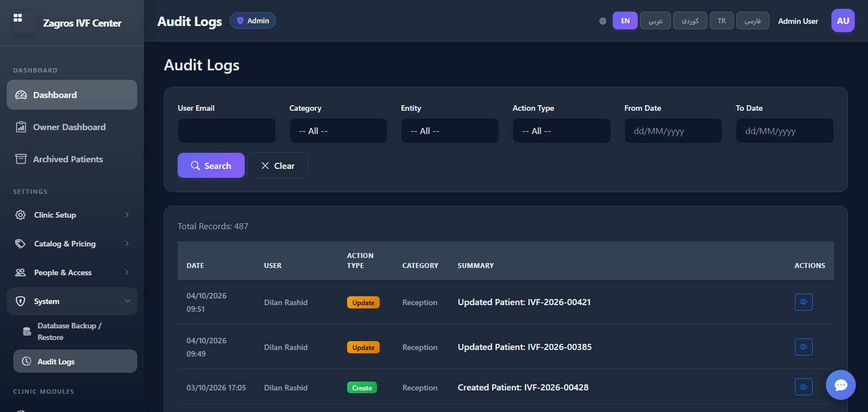Switch language to EN
This screenshot has height=412, width=868.
tap(625, 21)
